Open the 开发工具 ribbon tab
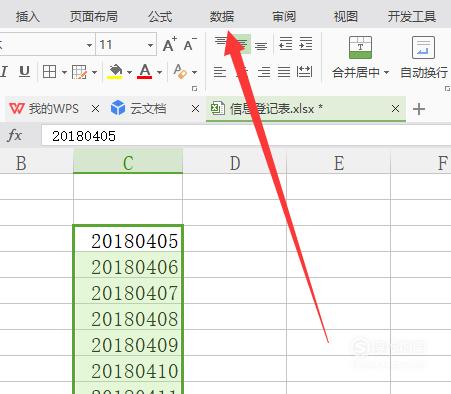 tap(412, 16)
